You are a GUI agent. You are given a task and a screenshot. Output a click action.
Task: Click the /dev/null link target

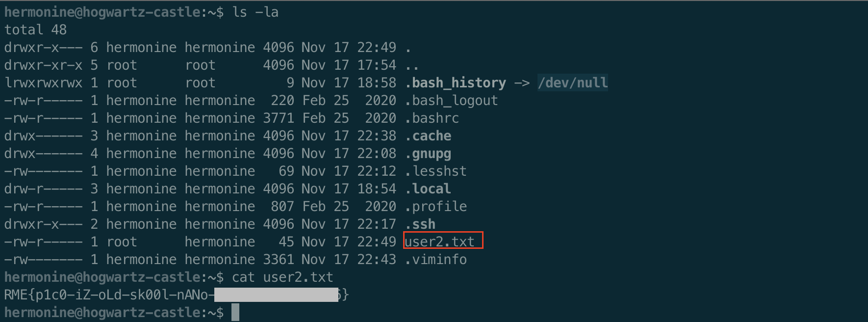coord(573,83)
